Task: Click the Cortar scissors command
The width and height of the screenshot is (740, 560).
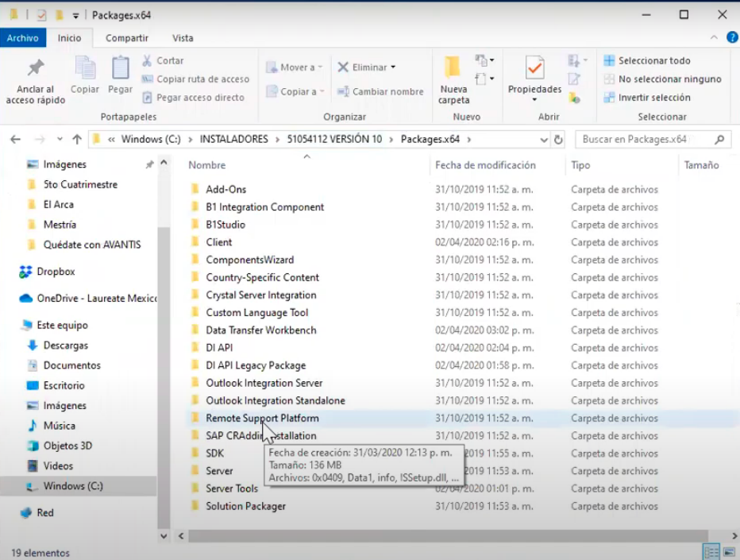Action: 163,60
